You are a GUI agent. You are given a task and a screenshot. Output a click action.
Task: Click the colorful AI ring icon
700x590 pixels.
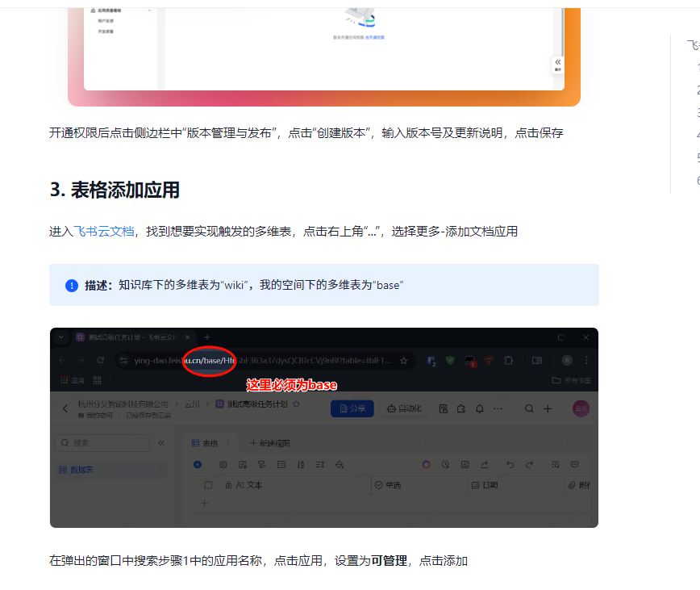click(426, 465)
